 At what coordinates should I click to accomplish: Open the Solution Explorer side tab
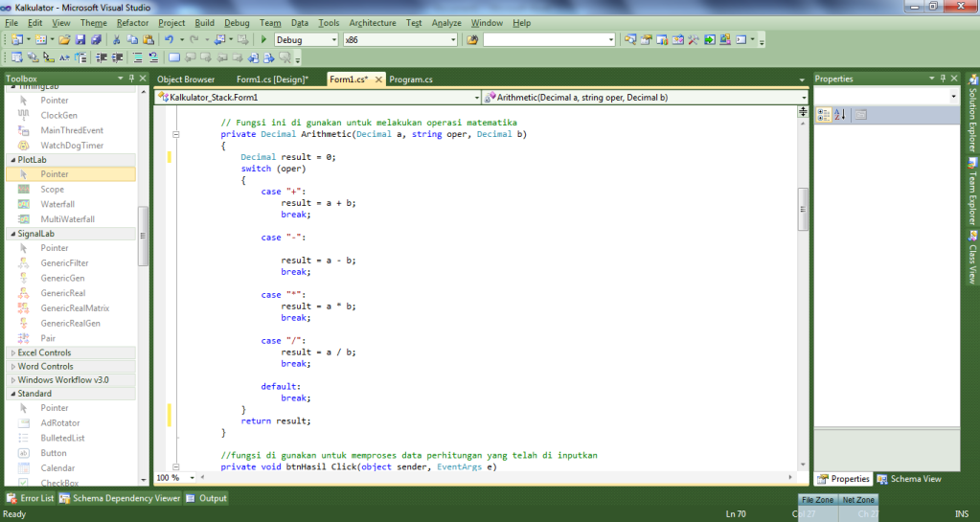click(972, 113)
